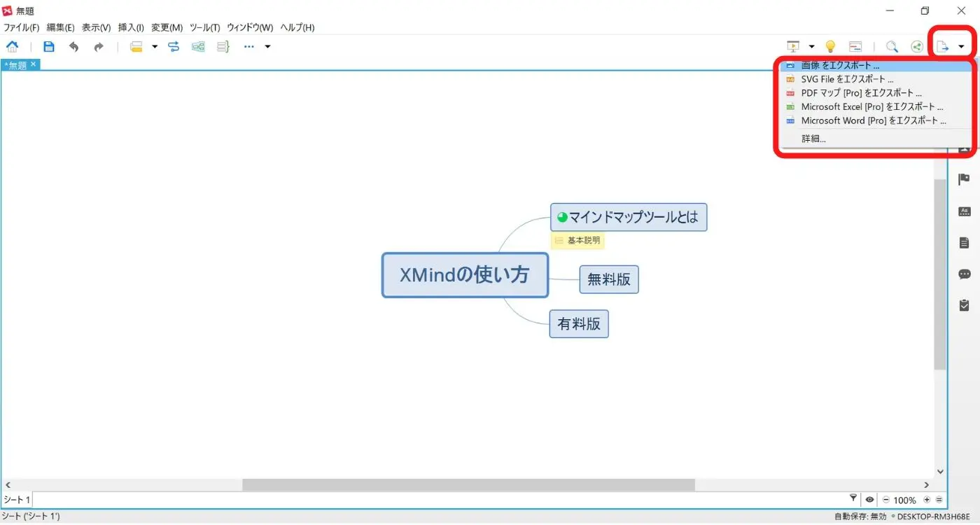Click the green progress marker on topic
Image resolution: width=980 pixels, height=525 pixels.
click(x=561, y=217)
